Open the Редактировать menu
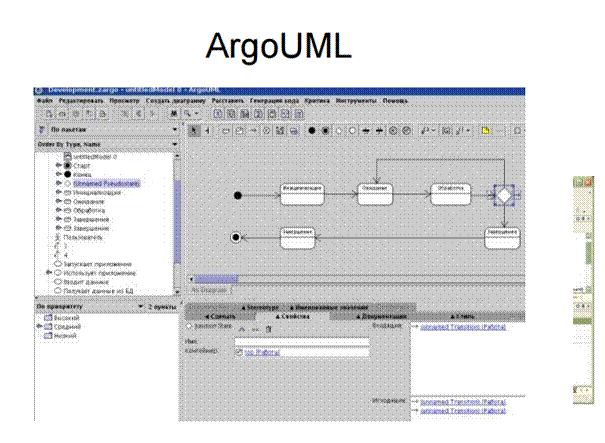 pos(81,101)
